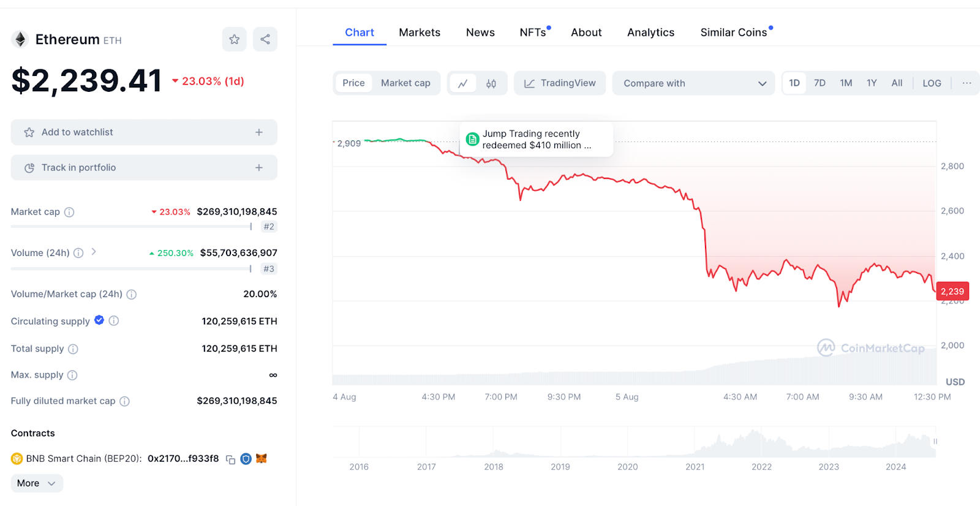The width and height of the screenshot is (980, 506).
Task: Click the 20.00% volume ratio value
Action: pyautogui.click(x=260, y=294)
